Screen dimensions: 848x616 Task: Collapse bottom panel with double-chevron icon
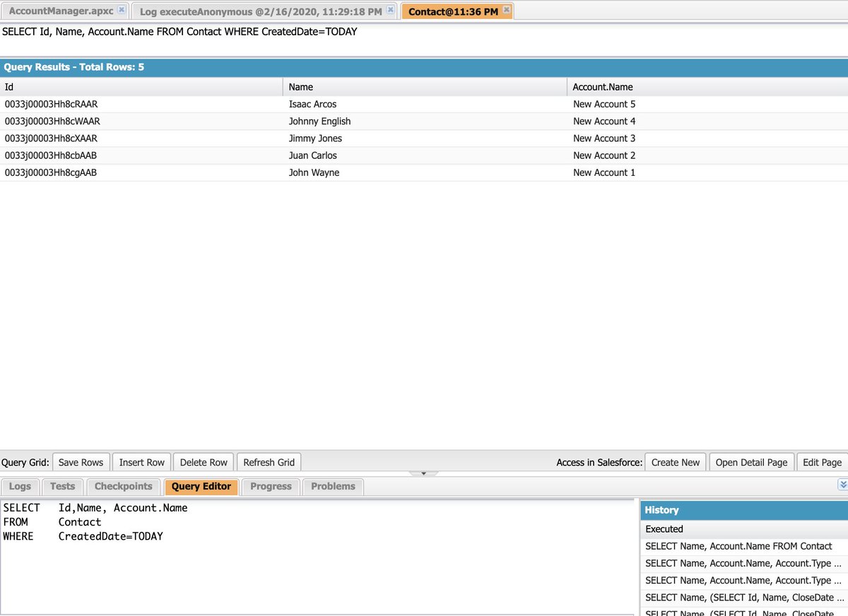(842, 485)
